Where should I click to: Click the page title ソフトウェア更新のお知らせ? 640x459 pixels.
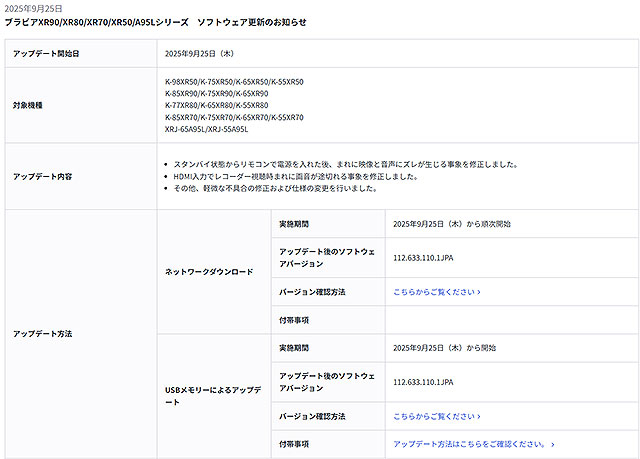coord(252,22)
